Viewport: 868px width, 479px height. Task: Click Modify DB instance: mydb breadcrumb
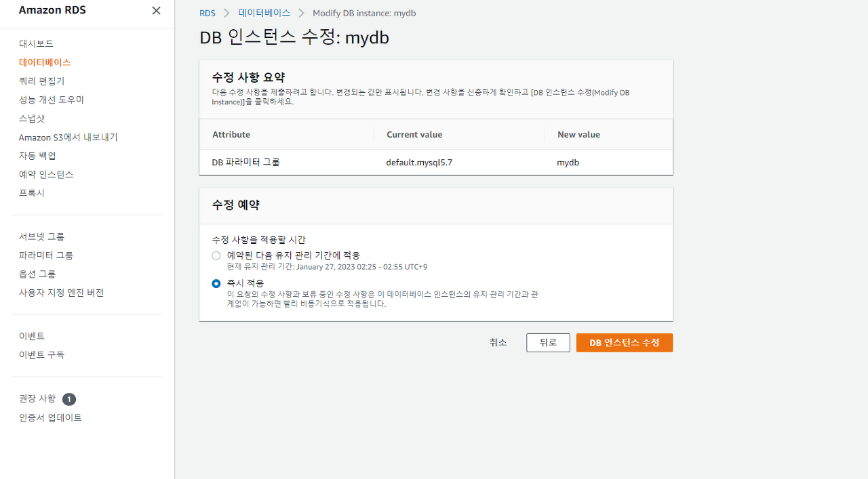pyautogui.click(x=364, y=13)
